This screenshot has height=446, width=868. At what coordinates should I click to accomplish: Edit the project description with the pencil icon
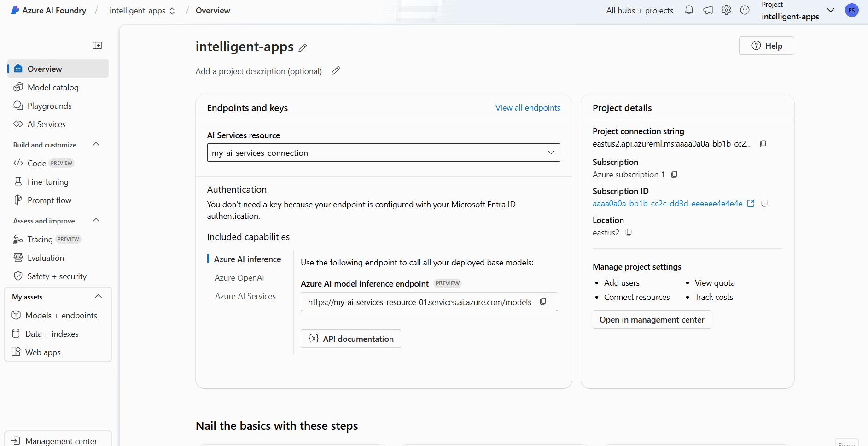336,70
